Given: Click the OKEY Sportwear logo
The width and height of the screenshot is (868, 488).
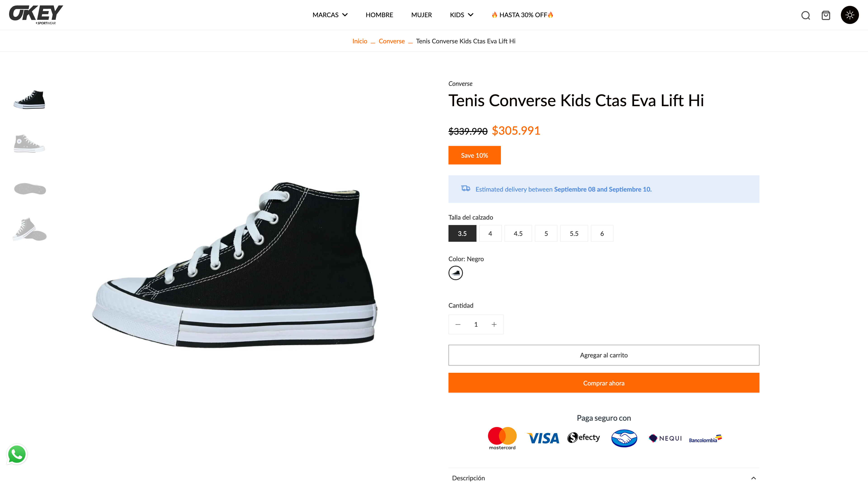Looking at the screenshot, I should (x=36, y=14).
